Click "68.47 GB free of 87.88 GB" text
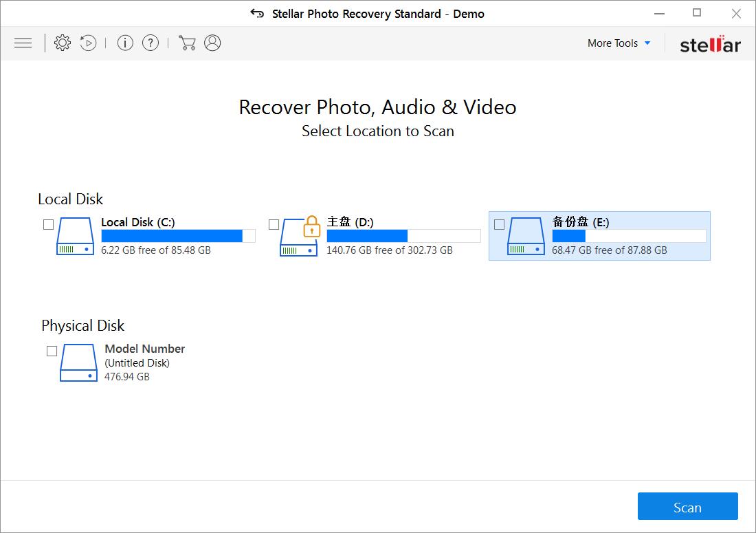 pyautogui.click(x=610, y=250)
